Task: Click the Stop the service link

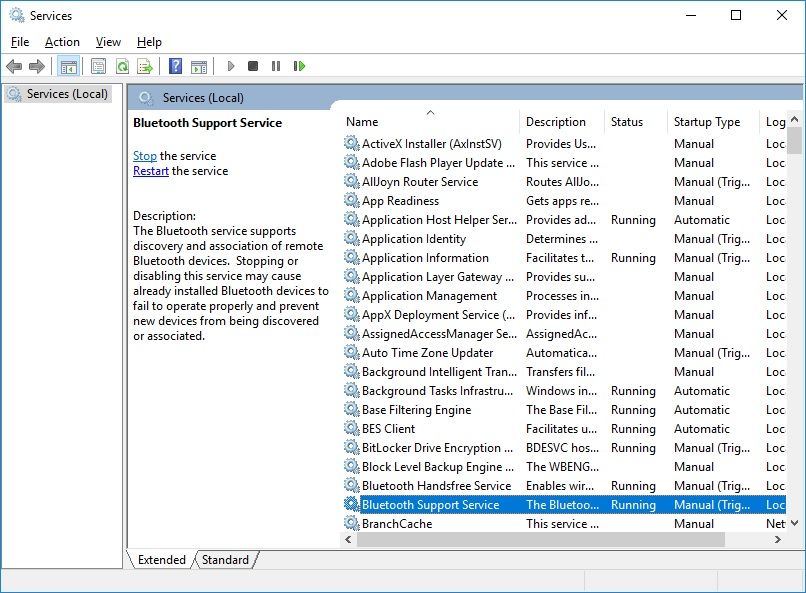Action: [x=145, y=156]
